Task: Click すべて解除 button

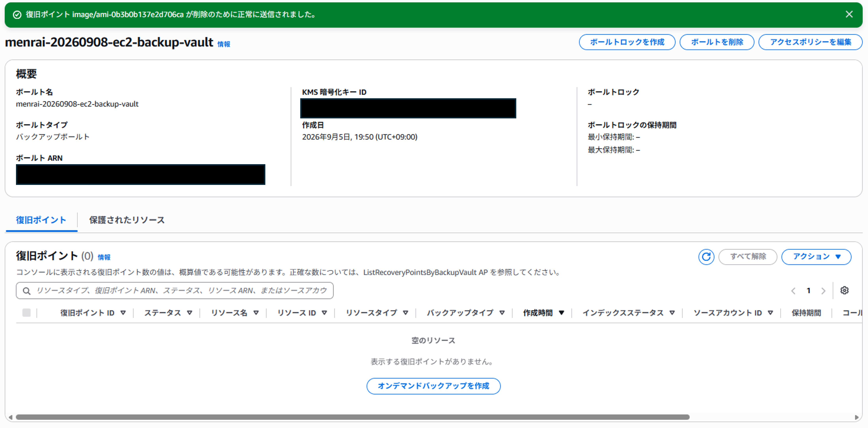Action: pos(748,257)
